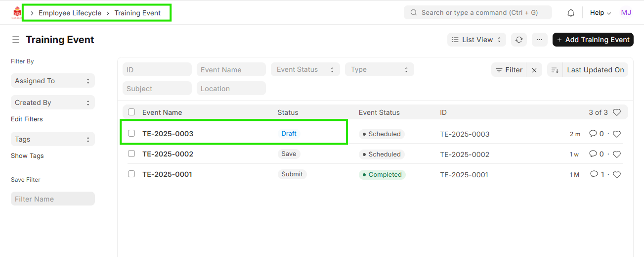
Task: Like TE-2025-0003 with heart icon
Action: coord(617,134)
